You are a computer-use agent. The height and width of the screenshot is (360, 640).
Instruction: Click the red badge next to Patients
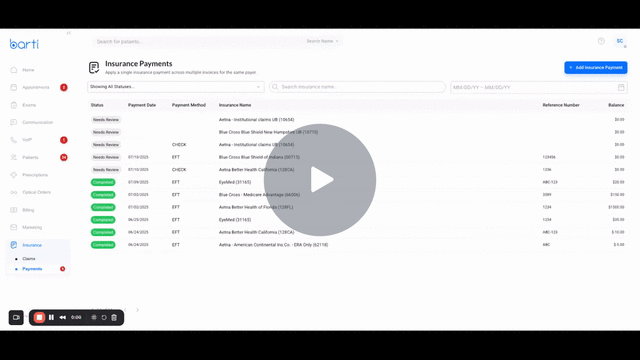pyautogui.click(x=64, y=158)
